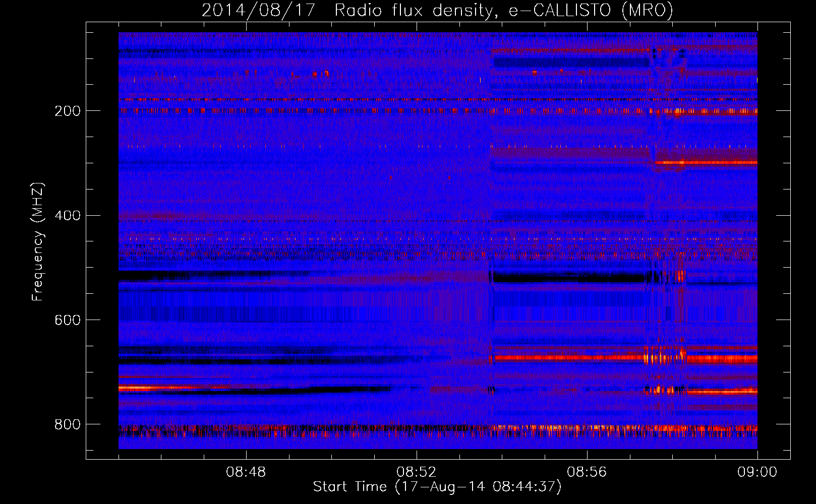
Task: Select the 600 frequency tick label
Action: click(68, 321)
